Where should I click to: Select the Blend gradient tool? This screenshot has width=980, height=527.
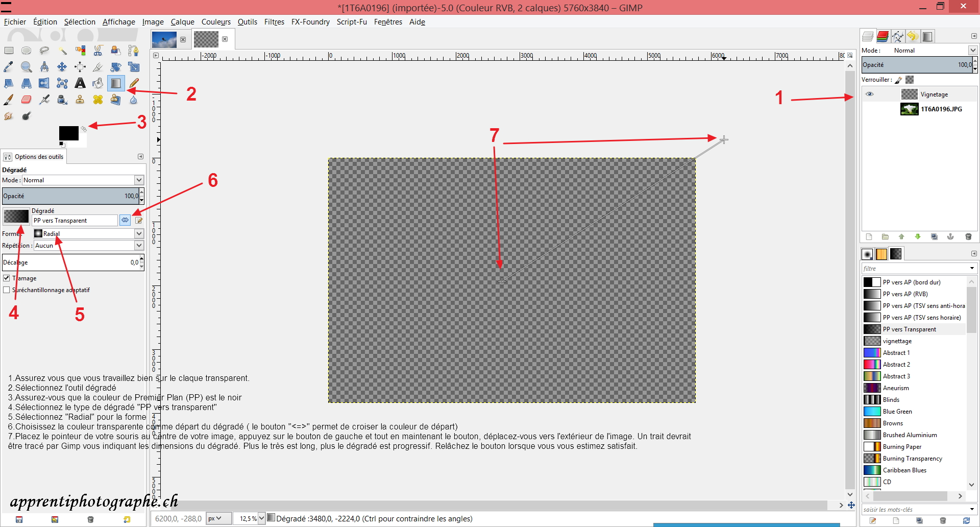116,83
